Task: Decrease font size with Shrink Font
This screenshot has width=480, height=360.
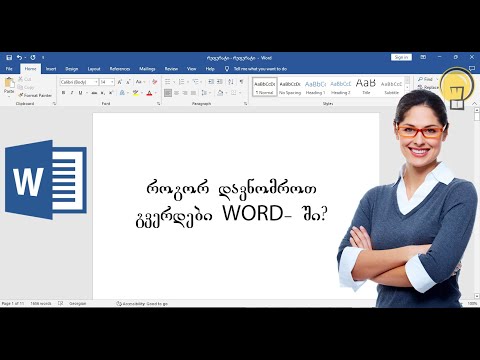Action: click(128, 82)
